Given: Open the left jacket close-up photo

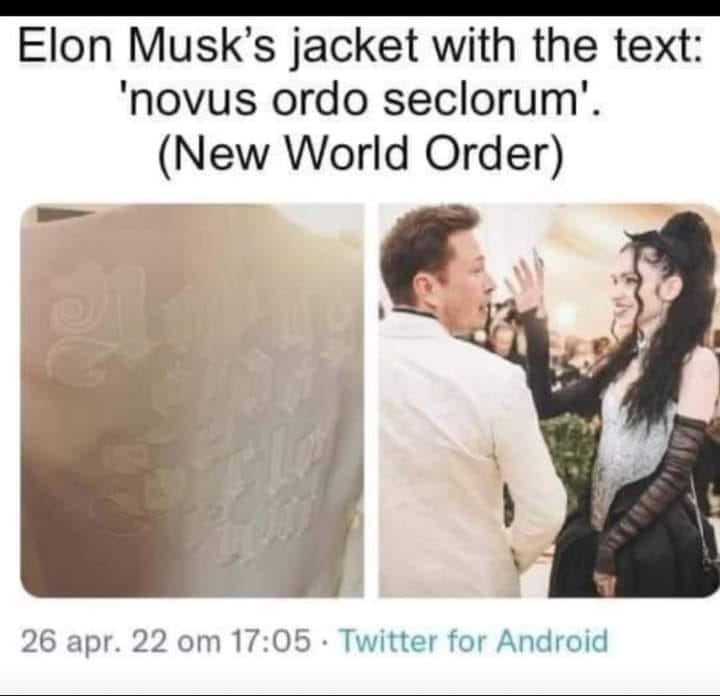Looking at the screenshot, I should 192,400.
